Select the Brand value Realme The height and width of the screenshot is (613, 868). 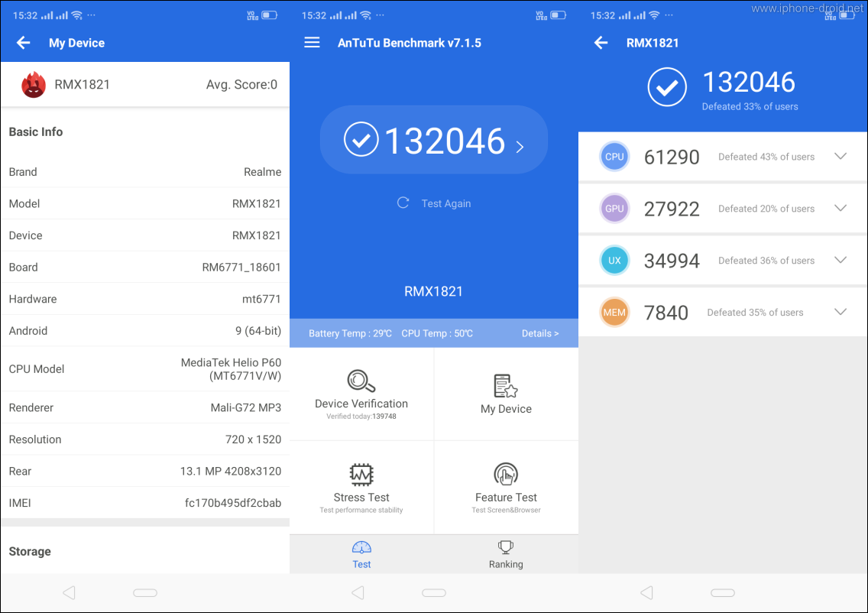pos(262,172)
